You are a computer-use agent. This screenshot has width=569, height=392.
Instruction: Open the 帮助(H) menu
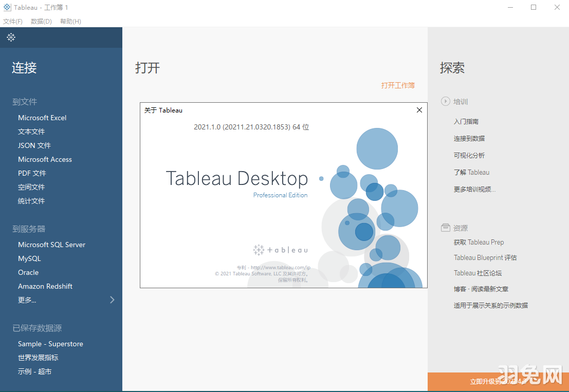click(x=71, y=21)
